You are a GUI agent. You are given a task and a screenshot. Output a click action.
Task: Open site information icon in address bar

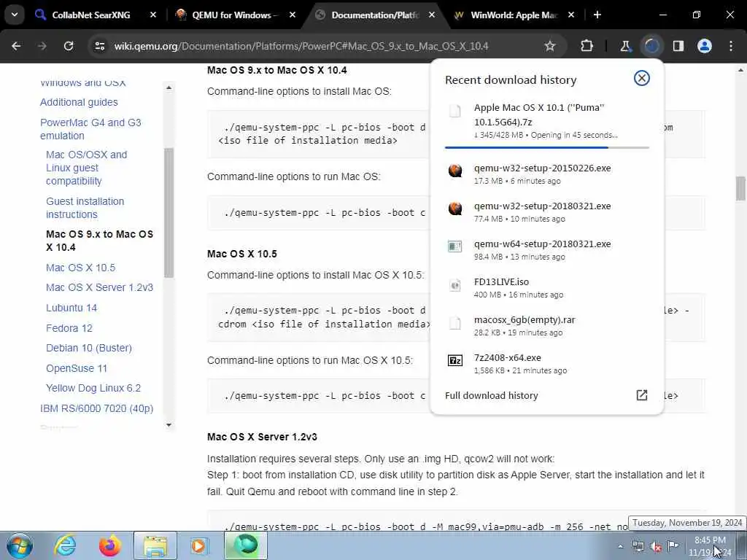tap(99, 46)
